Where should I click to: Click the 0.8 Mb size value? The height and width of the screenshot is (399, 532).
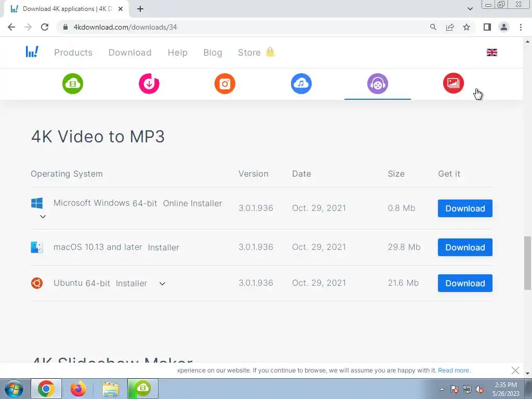click(402, 208)
